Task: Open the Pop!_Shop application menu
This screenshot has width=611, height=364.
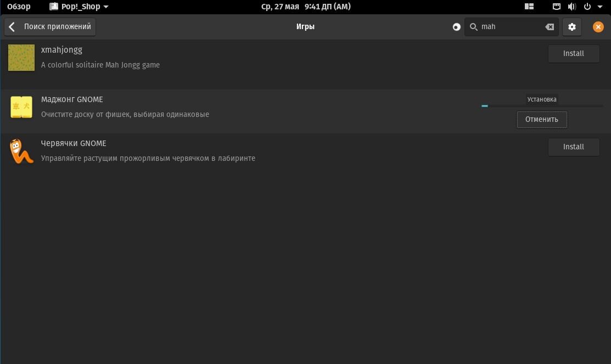Action: click(x=79, y=7)
